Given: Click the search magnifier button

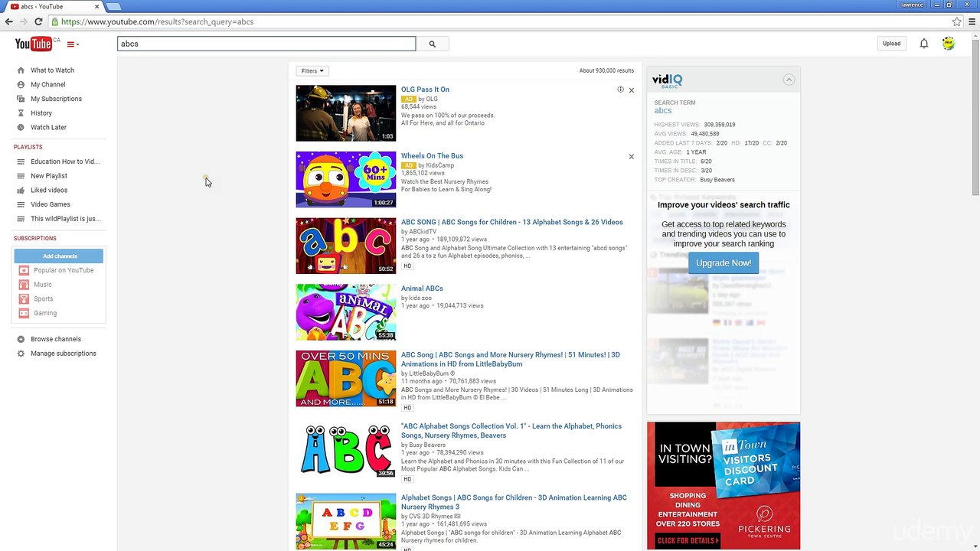Looking at the screenshot, I should click(432, 44).
